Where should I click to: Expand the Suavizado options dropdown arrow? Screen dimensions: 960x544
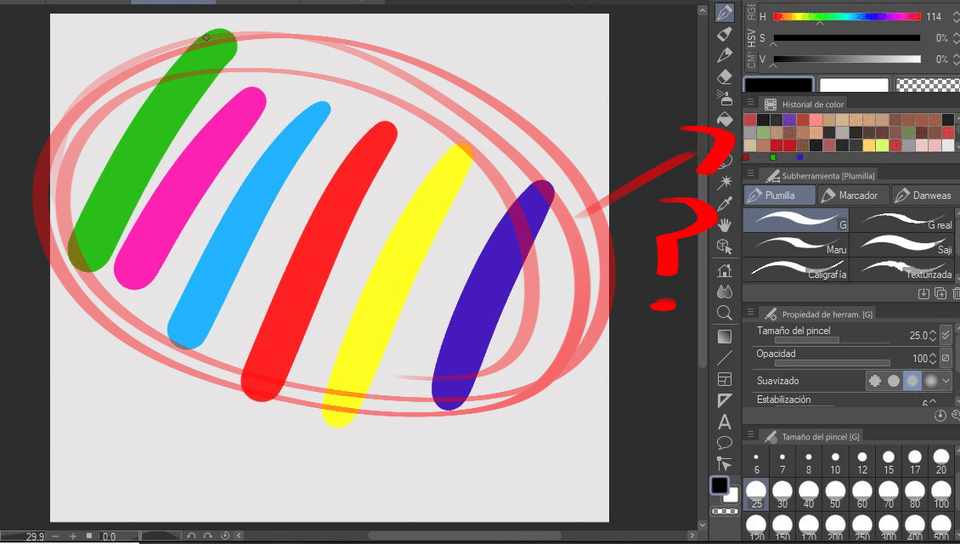947,381
